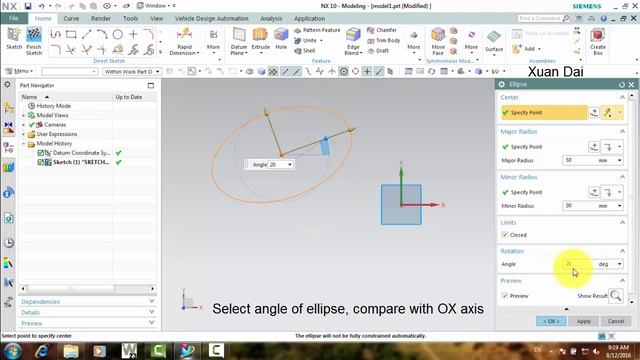Image resolution: width=640 pixels, height=360 pixels.
Task: Click on-screen Angle input box
Action: (x=278, y=164)
